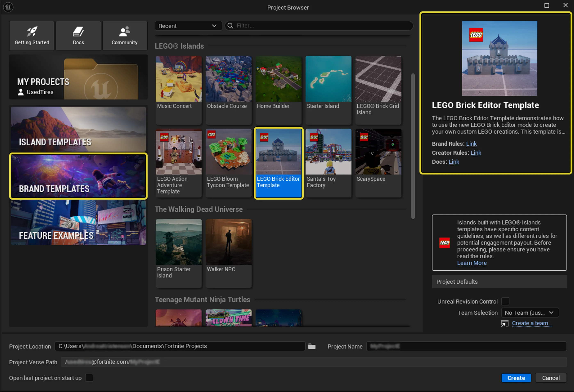Screen dimensions: 574x392
Task: Pick the Santa's Toy Factory template
Action: pos(328,163)
